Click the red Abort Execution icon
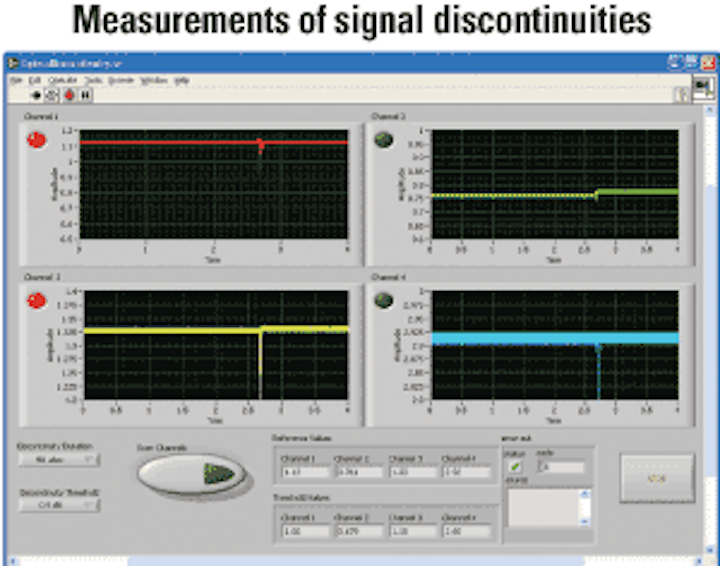The height and width of the screenshot is (566, 720). 69,95
